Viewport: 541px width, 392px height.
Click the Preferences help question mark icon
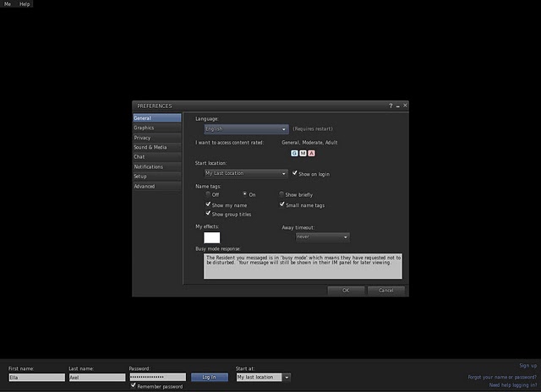pos(391,106)
